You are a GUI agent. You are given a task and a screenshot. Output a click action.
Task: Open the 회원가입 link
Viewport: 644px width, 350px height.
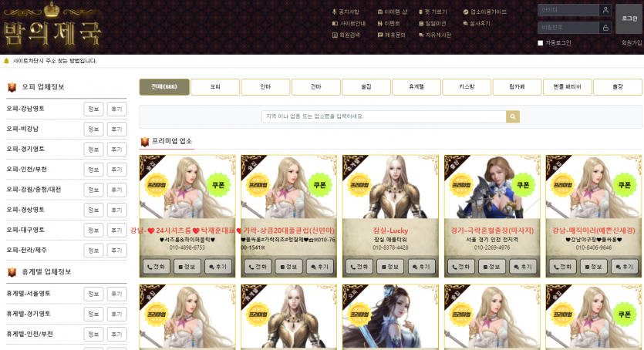(x=632, y=42)
